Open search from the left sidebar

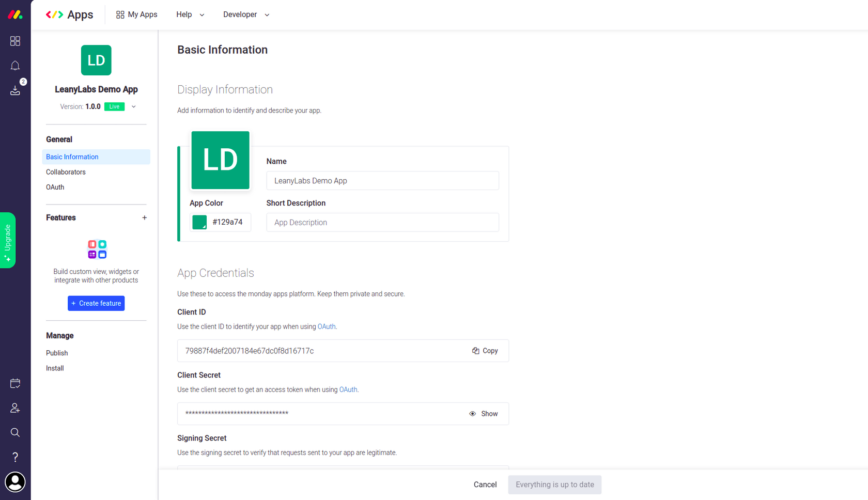[x=15, y=432]
